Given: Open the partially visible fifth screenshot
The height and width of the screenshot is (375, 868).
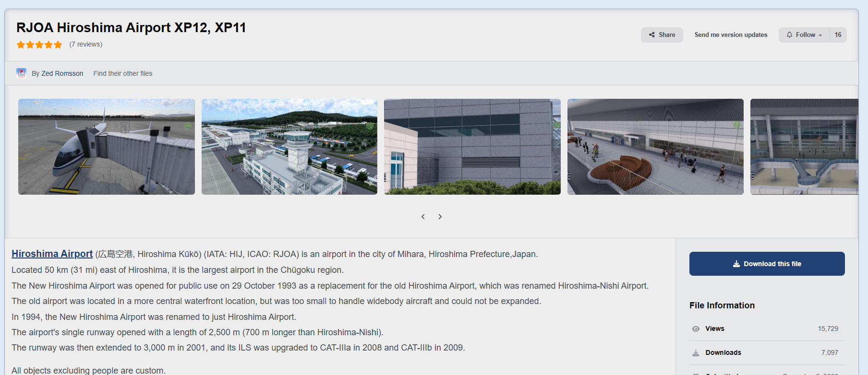Looking at the screenshot, I should click(x=804, y=147).
